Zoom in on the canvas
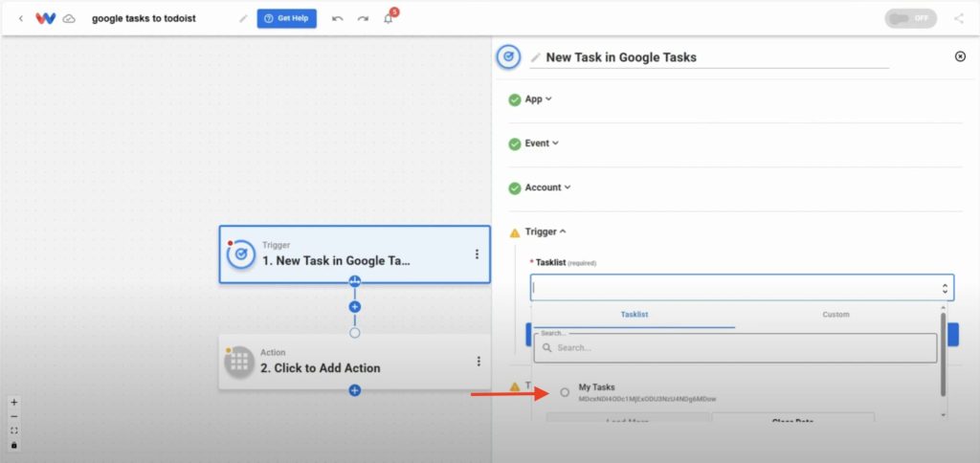980x463 pixels. 14,403
